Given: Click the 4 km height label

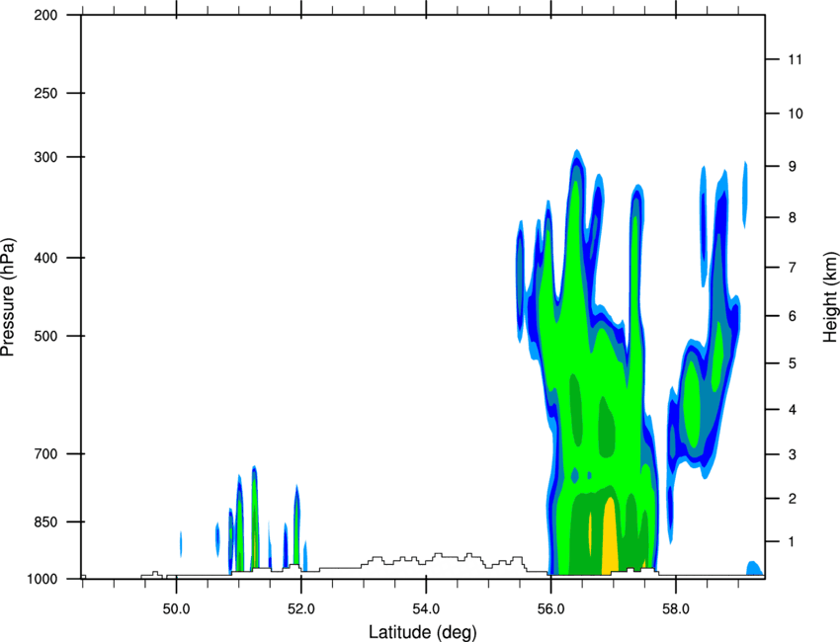Looking at the screenshot, I should click(793, 410).
